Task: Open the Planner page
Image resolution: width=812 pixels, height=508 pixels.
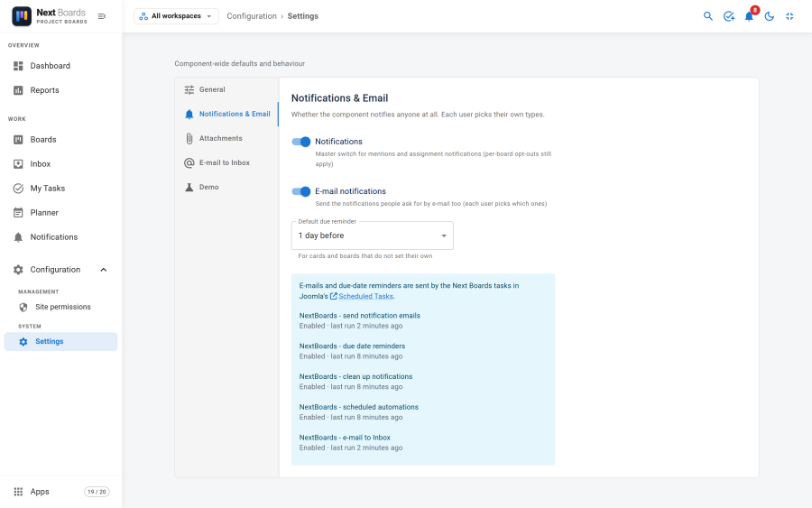Action: click(x=60, y=212)
